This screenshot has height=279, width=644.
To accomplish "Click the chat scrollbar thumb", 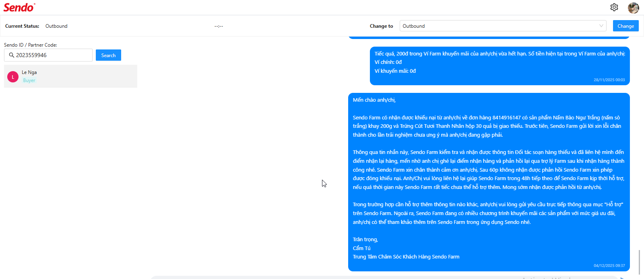I will (x=639, y=262).
